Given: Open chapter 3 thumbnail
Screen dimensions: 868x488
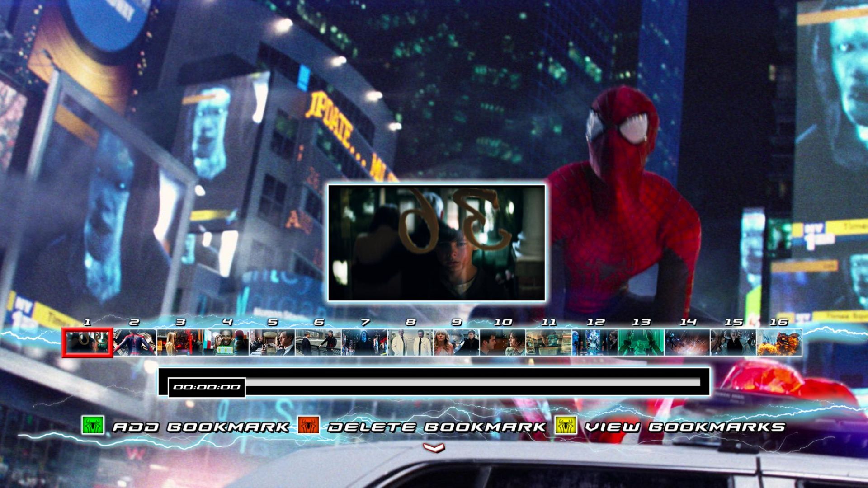Looking at the screenshot, I should click(180, 343).
